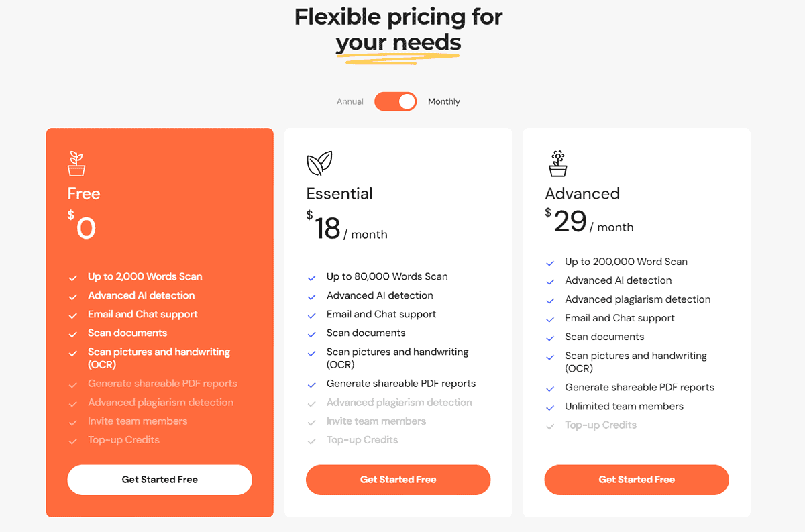Viewport: 805px width, 532px height.
Task: Click Up to 200,000 Word Scan feature
Action: coord(626,262)
